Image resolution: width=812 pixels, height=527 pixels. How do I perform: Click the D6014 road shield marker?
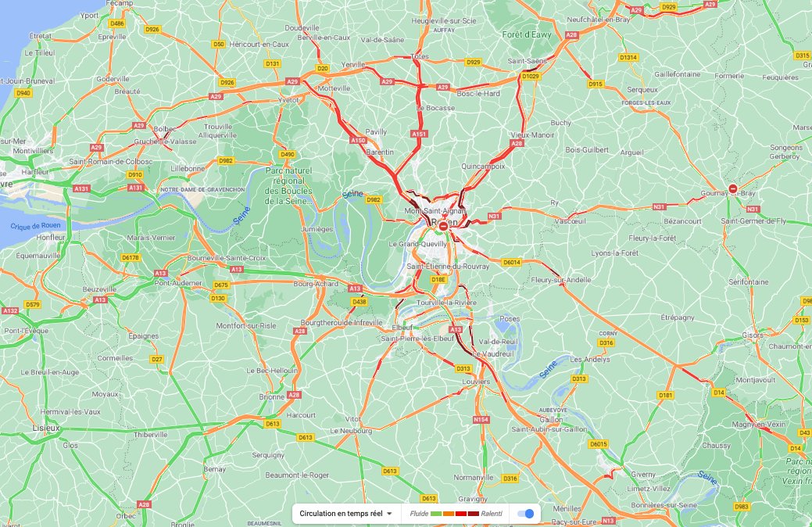click(x=511, y=262)
